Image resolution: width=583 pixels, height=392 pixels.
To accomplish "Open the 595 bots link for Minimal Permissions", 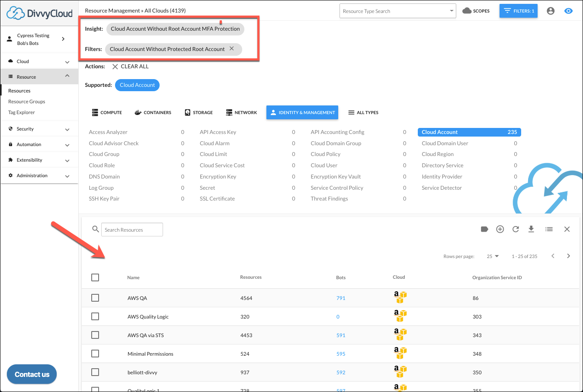I will pos(341,354).
